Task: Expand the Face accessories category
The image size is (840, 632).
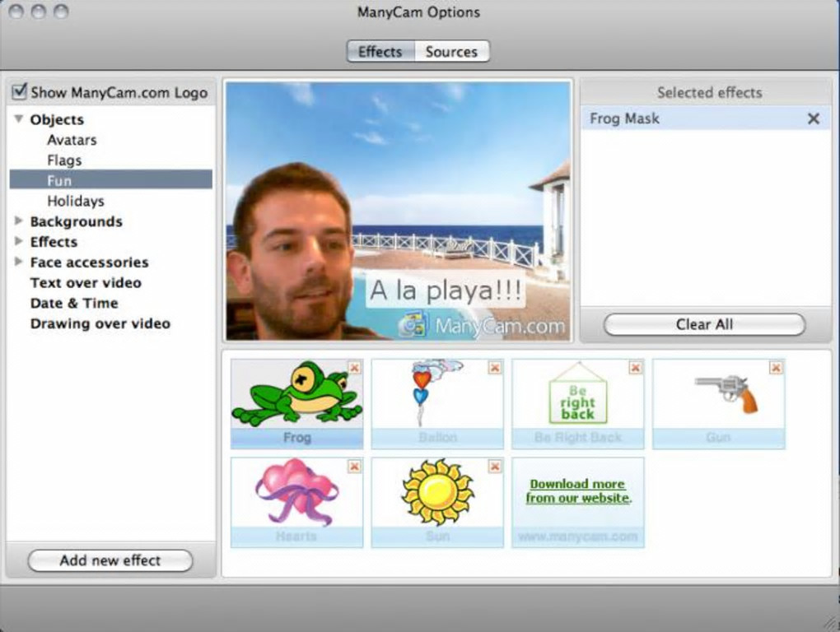Action: point(19,261)
